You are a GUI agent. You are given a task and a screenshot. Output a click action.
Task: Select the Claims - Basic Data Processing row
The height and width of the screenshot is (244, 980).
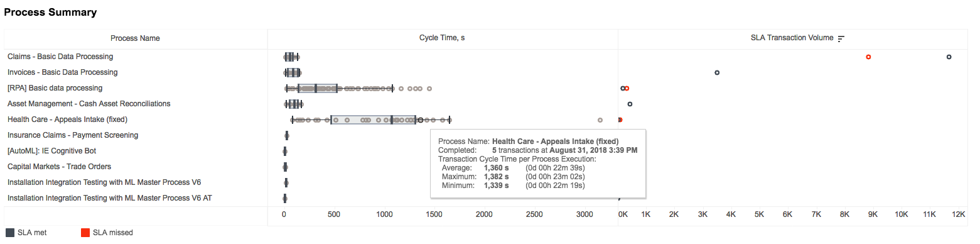[x=60, y=57]
